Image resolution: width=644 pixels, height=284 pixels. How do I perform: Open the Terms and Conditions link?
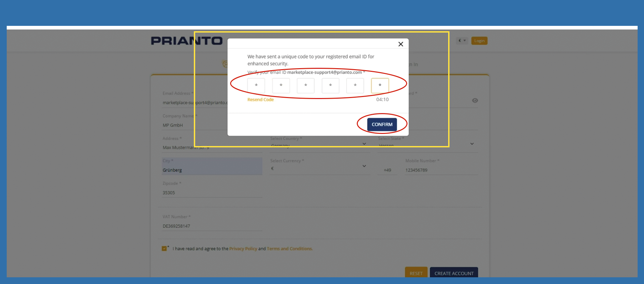coord(289,249)
